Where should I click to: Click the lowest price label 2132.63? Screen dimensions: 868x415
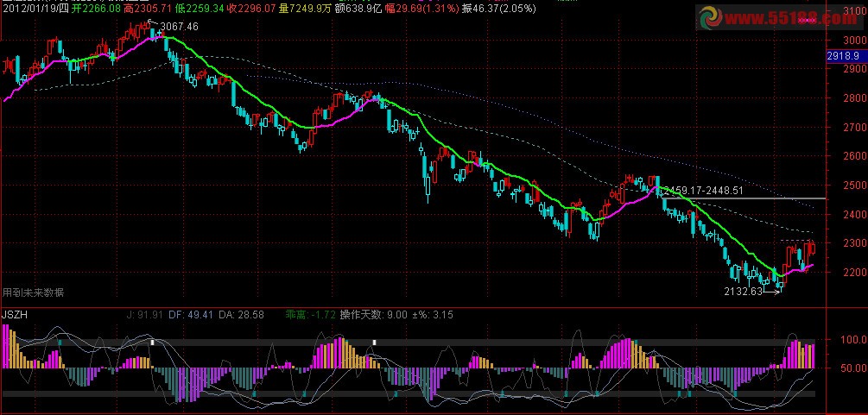[744, 291]
